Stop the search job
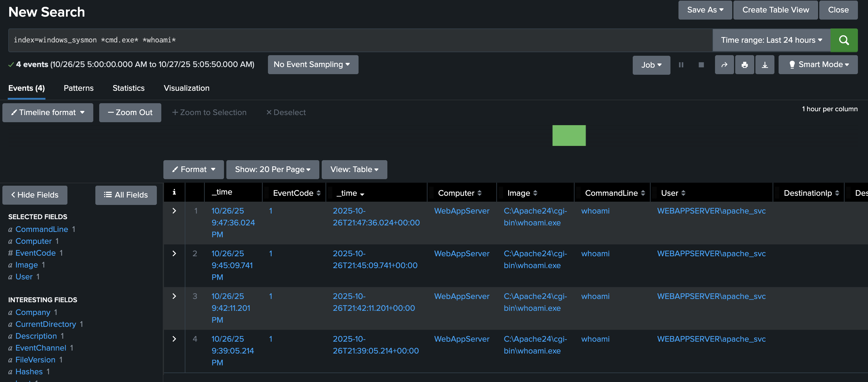Viewport: 868px width, 382px height. (x=701, y=65)
